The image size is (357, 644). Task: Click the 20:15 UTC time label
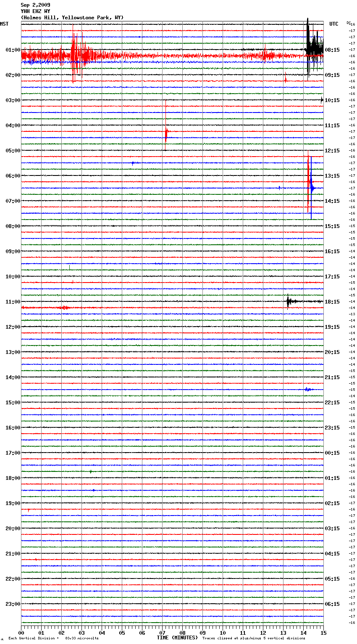332,352
